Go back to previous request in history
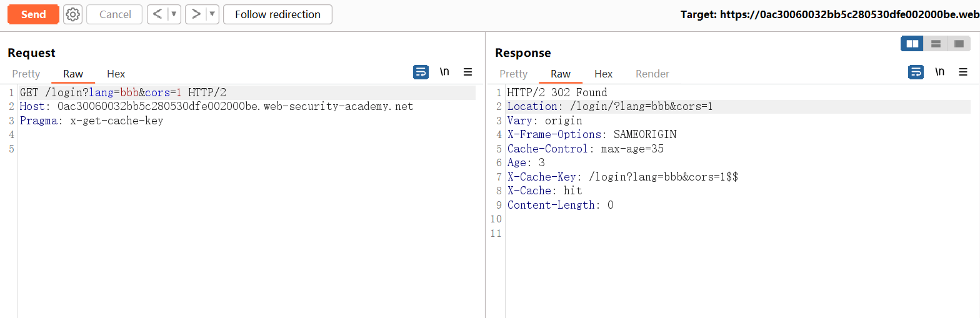The image size is (980, 318). (157, 14)
